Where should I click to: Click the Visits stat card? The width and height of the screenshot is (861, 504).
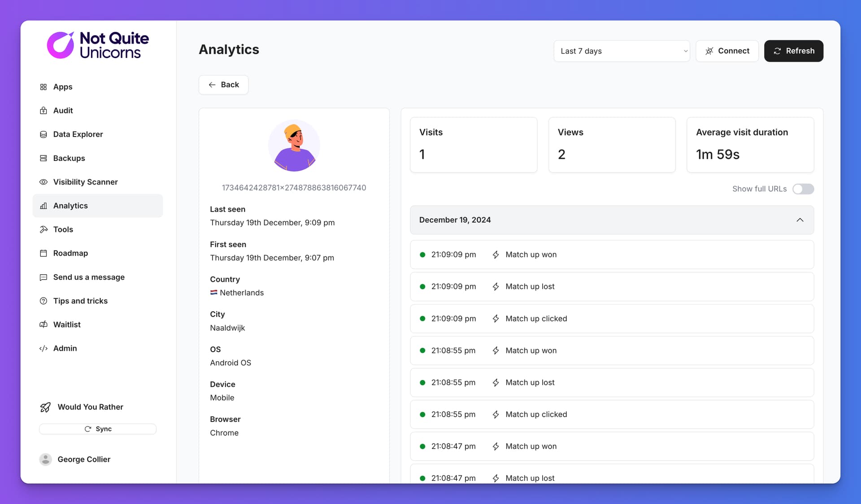pos(474,145)
